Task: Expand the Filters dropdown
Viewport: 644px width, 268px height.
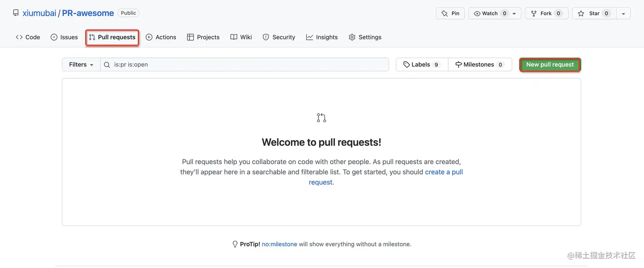Action: [x=81, y=64]
